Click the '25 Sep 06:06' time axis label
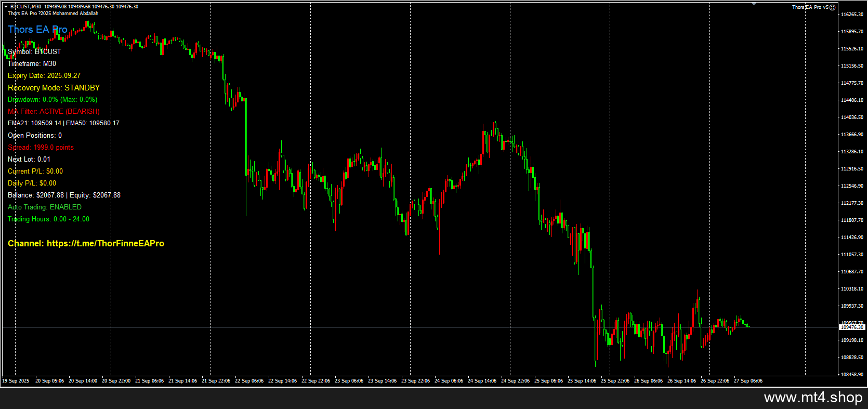Screen dimensions: 868x409 [x=548, y=381]
